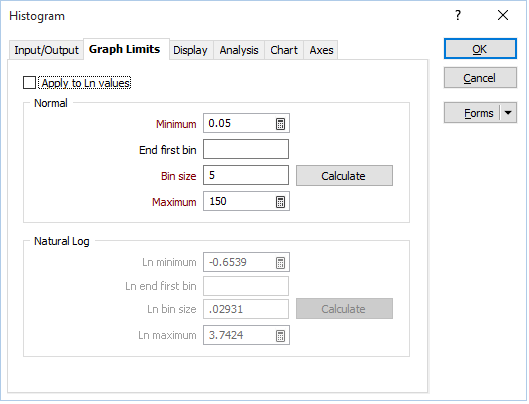Viewport: 529px width, 404px height.
Task: Close the Histogram dialog window
Action: (503, 15)
